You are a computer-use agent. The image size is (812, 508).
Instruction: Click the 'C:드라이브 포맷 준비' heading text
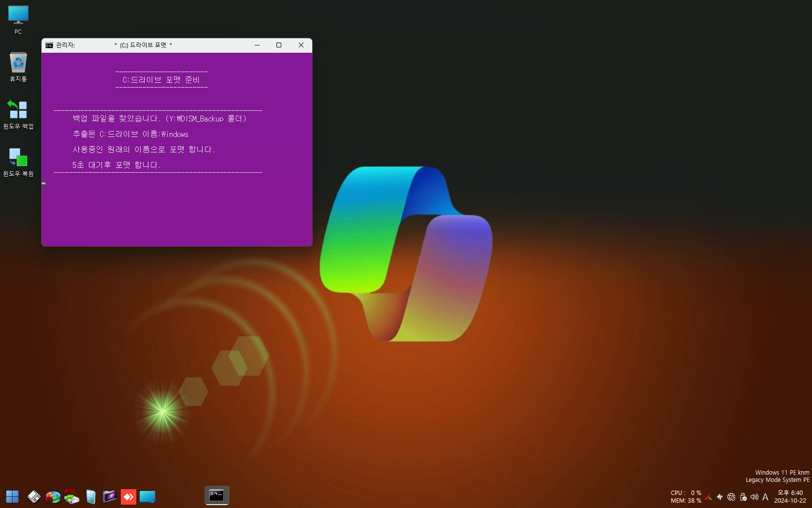161,80
